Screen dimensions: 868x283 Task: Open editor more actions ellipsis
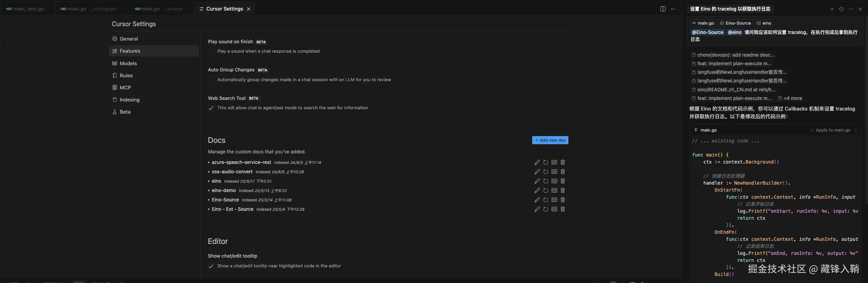click(x=673, y=9)
